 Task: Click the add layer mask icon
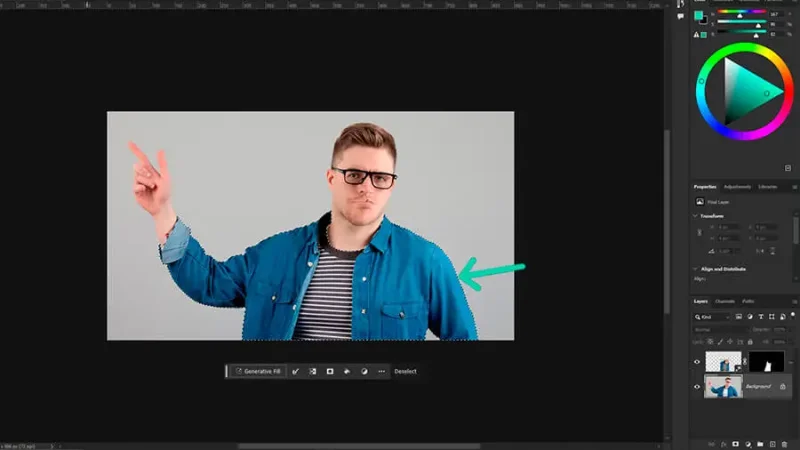(736, 444)
